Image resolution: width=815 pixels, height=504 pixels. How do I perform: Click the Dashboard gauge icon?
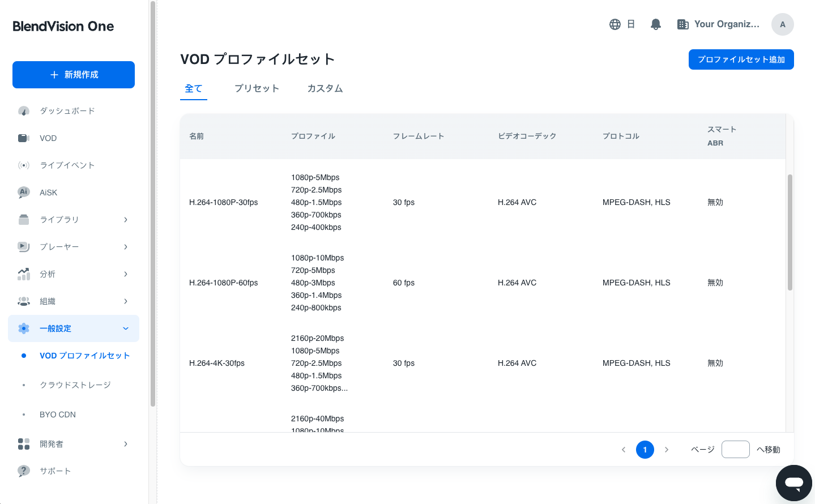24,111
